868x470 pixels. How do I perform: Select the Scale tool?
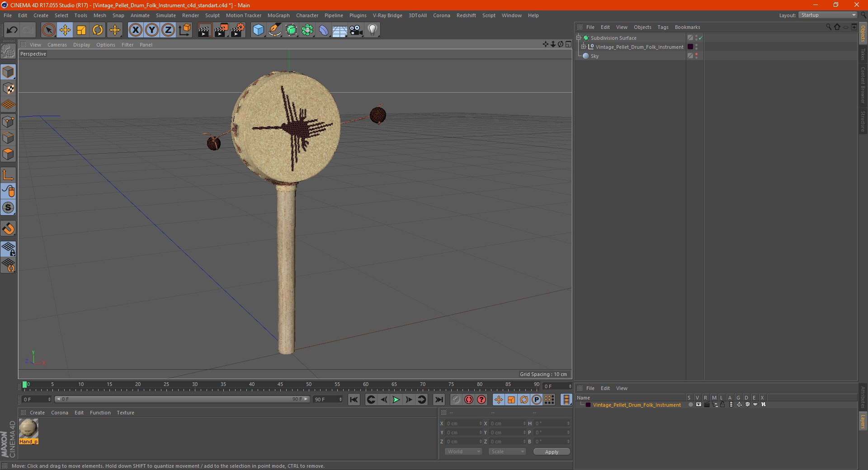[x=81, y=30]
